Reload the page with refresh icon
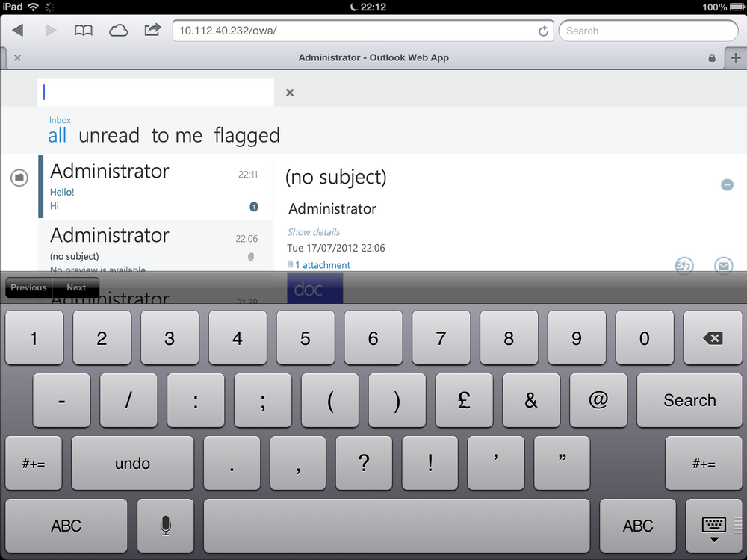The height and width of the screenshot is (560, 747). point(543,31)
